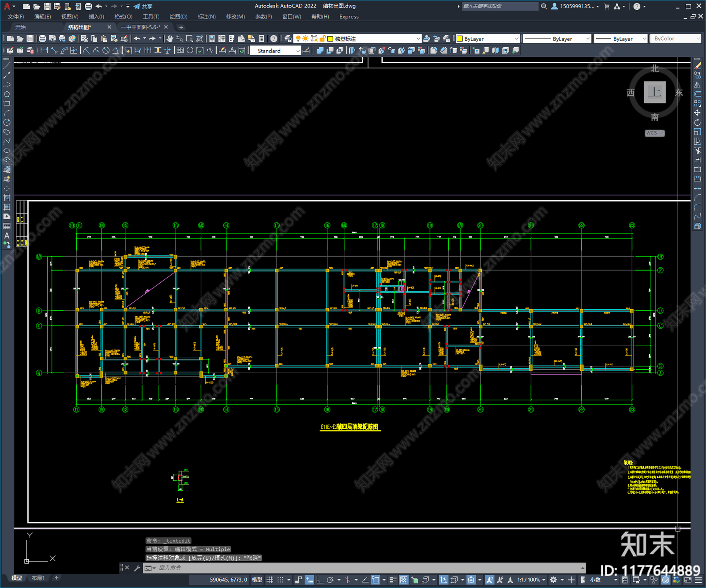
Task: Select the Fillet tool
Action: (x=697, y=207)
